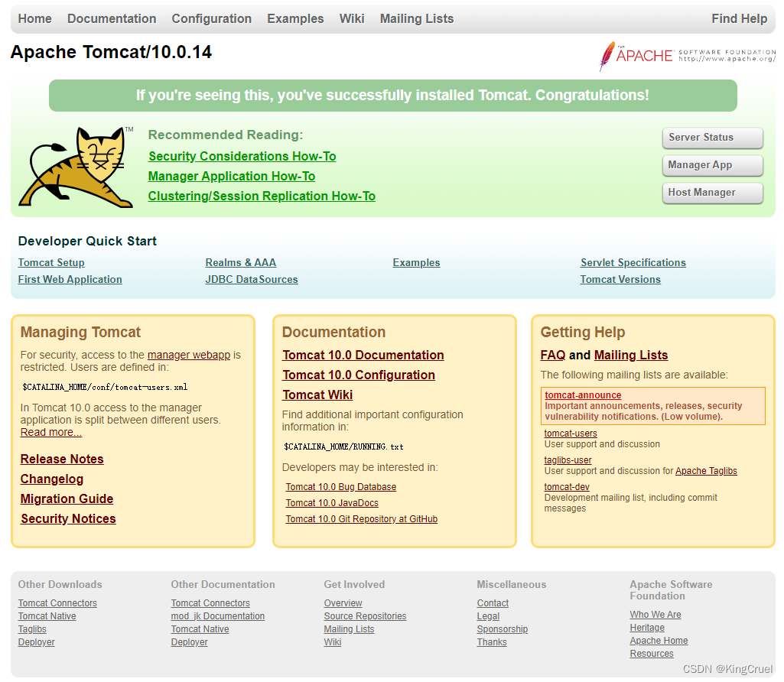
Task: Open Host Manager
Action: [712, 193]
